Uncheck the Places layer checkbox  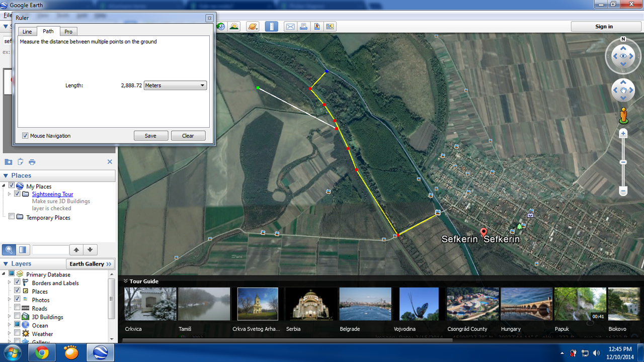point(18,291)
